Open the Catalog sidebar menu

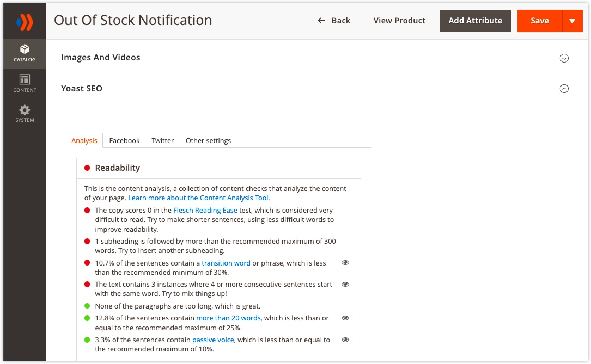tap(25, 53)
